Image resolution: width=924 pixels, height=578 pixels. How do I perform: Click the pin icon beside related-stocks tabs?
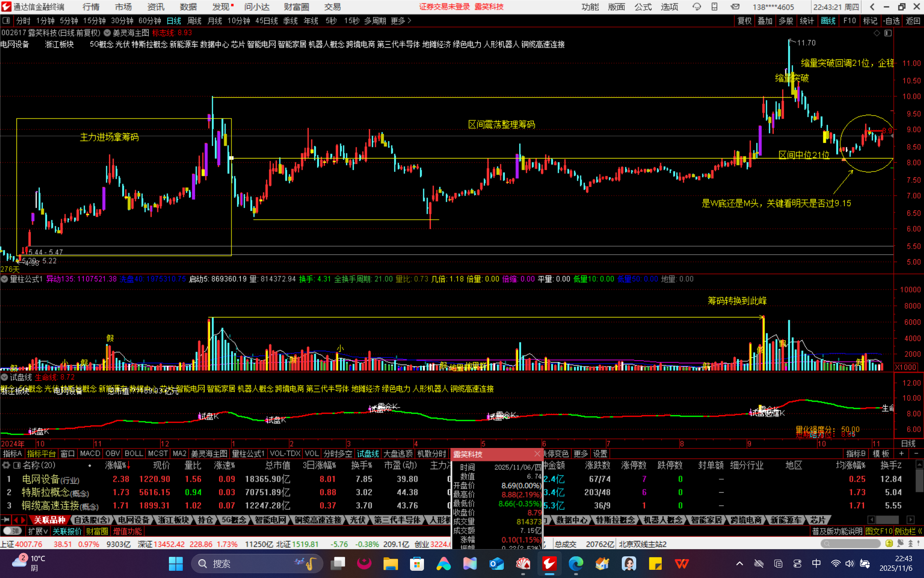coord(5,520)
